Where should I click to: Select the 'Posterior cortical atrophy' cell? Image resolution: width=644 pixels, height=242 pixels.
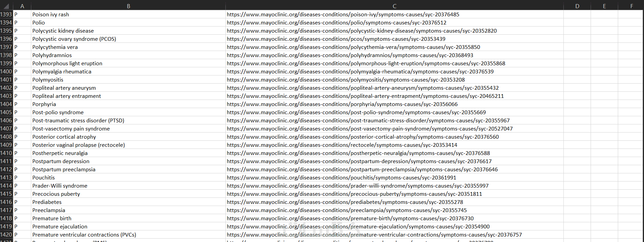(128, 137)
